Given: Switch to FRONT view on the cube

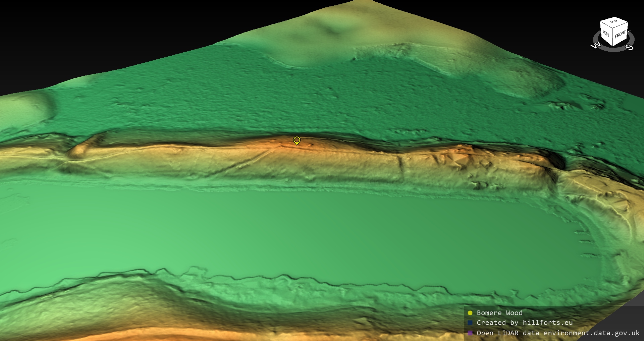Looking at the screenshot, I should 620,34.
